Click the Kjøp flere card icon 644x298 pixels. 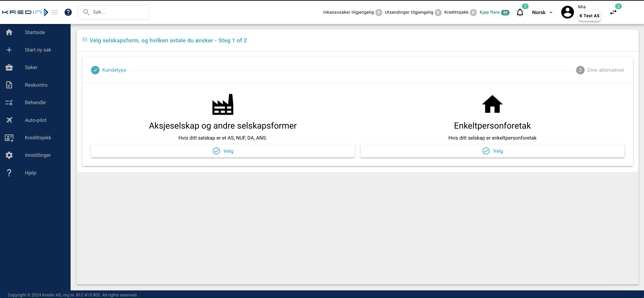point(505,13)
